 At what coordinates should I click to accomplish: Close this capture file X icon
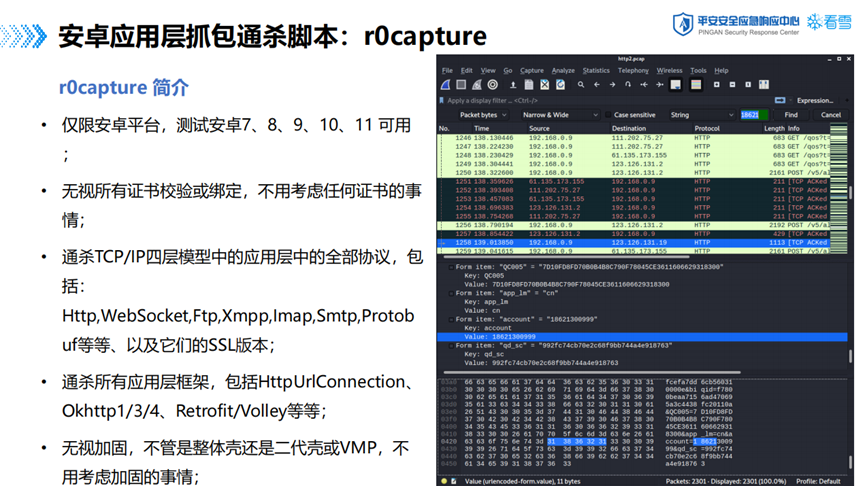pyautogui.click(x=544, y=85)
